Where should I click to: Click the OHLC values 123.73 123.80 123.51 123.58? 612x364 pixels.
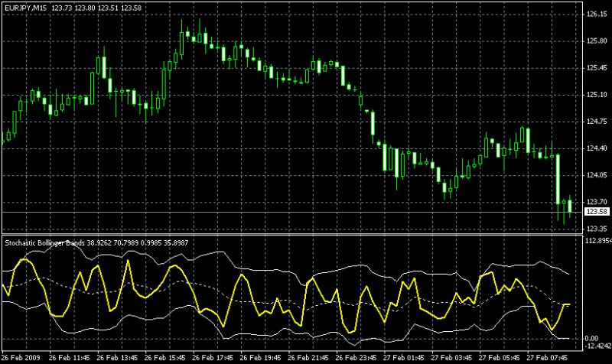coord(96,8)
